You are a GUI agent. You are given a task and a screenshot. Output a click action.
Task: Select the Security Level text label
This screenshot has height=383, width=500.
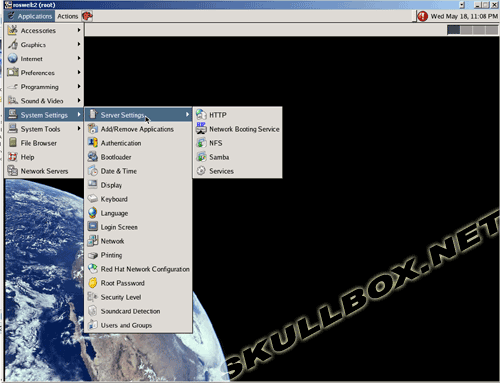coord(121,297)
